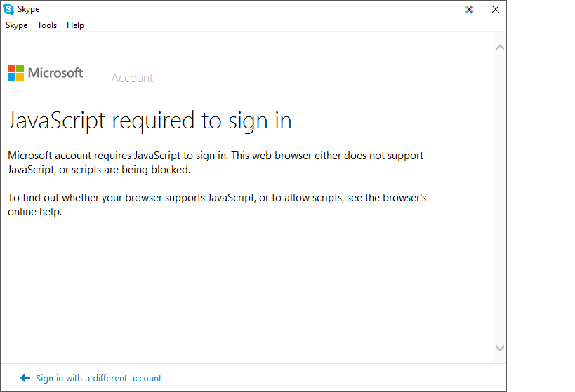Image resolution: width=575 pixels, height=392 pixels.
Task: Click the paragraph starting with To find out
Action: coord(217,205)
